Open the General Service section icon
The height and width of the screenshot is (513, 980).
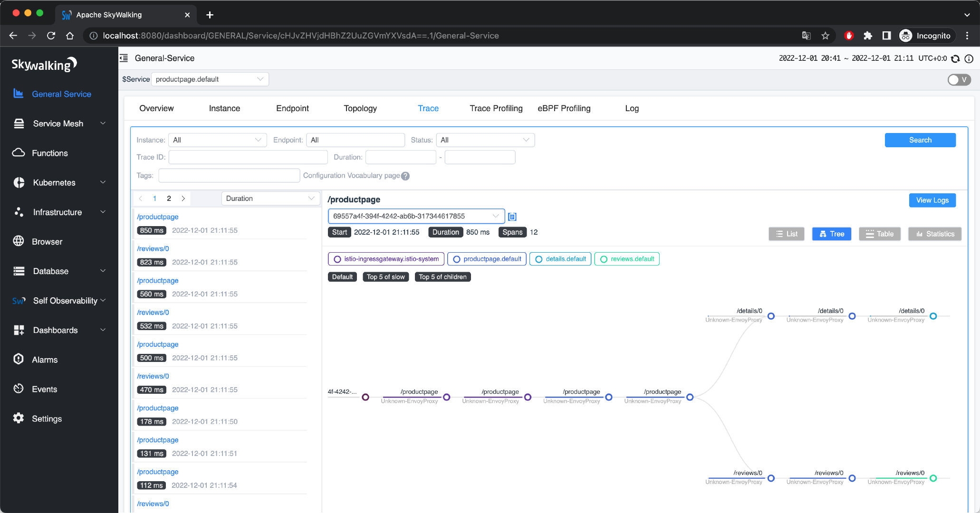coord(18,94)
